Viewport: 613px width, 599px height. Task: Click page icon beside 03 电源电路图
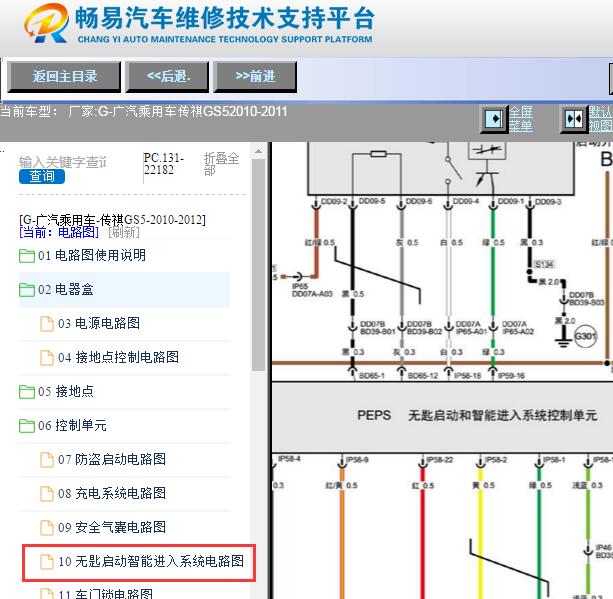coord(47,324)
